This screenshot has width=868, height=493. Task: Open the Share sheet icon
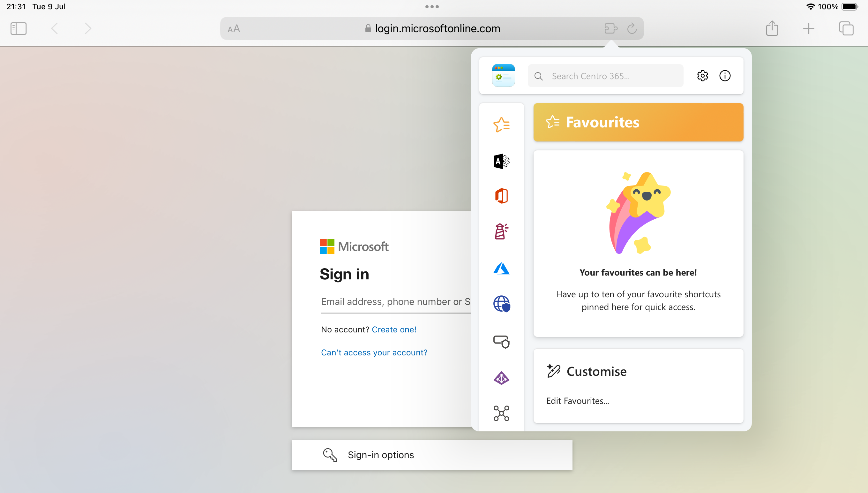(772, 28)
